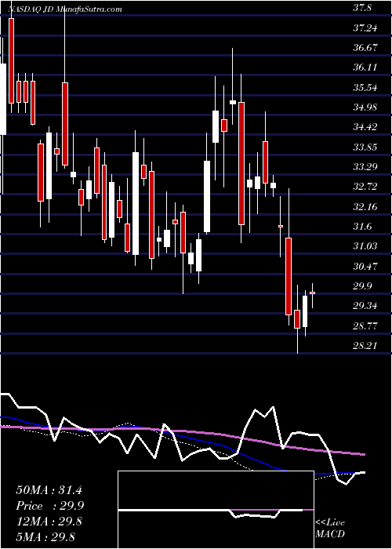
Task: Click the 12MA : 29.8 readout
Action: [x=49, y=521]
